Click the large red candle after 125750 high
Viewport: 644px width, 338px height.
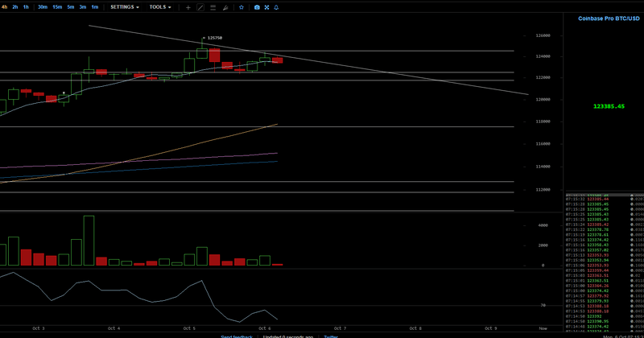point(214,56)
